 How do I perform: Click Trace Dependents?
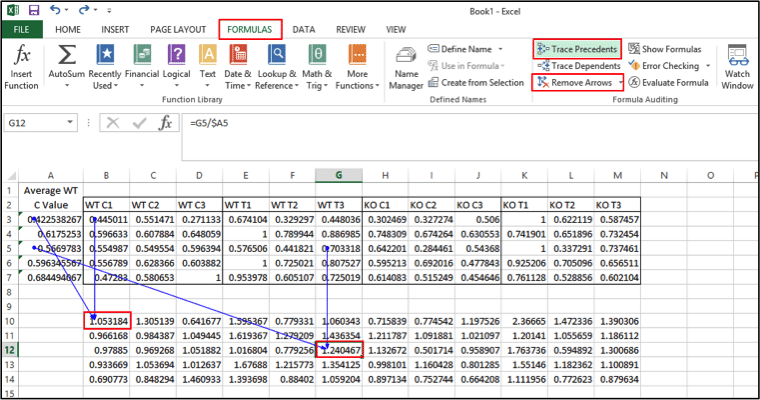click(578, 66)
